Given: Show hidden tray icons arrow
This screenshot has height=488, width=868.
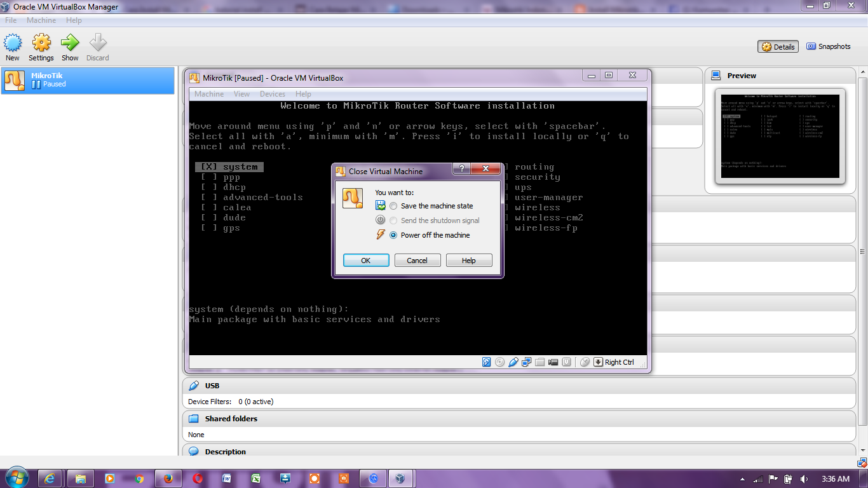Looking at the screenshot, I should [743, 479].
